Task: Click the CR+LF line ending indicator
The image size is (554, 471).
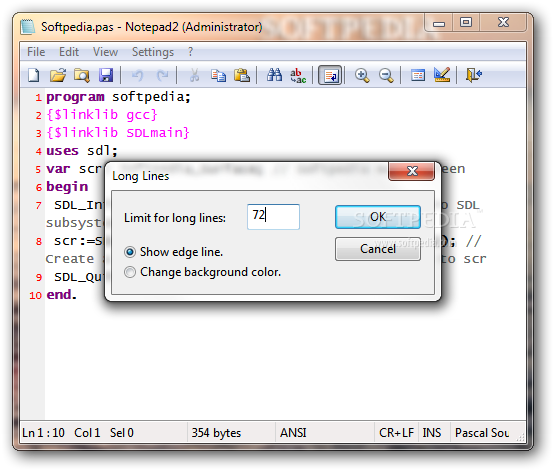Action: pos(396,432)
